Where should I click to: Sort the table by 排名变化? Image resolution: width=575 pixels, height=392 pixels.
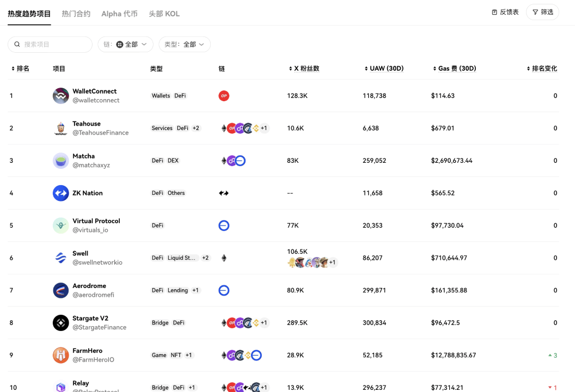click(542, 69)
